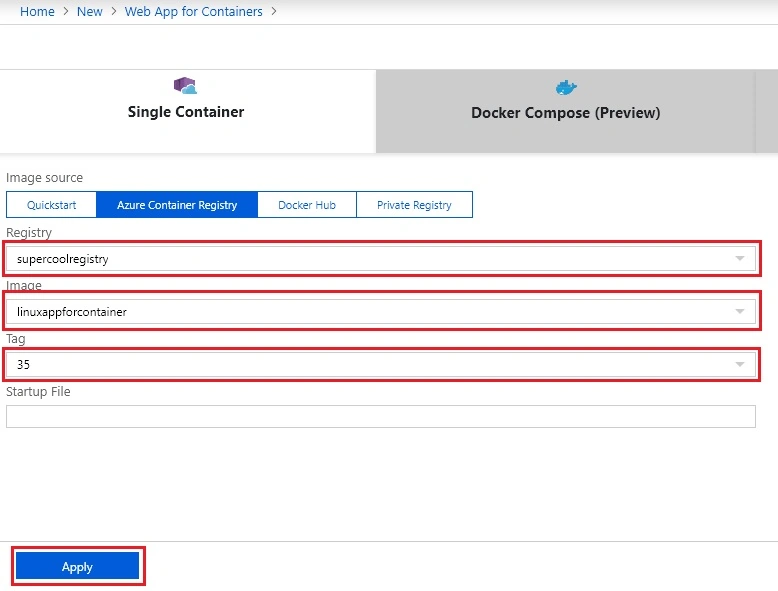The width and height of the screenshot is (778, 591).
Task: Click chevron after Web App for Containers
Action: point(274,11)
